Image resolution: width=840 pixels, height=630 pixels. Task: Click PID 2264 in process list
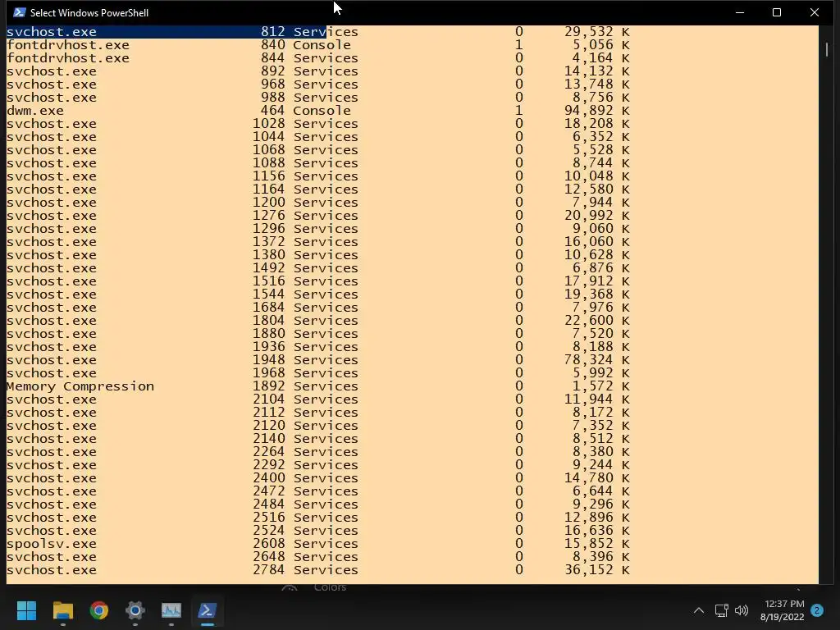pyautogui.click(x=269, y=452)
